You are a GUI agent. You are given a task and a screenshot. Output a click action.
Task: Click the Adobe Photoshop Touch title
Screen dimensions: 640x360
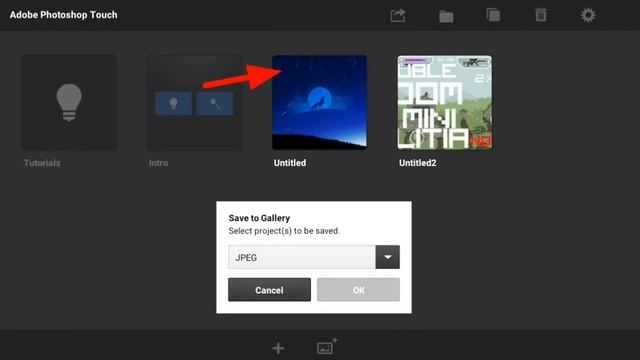[63, 15]
